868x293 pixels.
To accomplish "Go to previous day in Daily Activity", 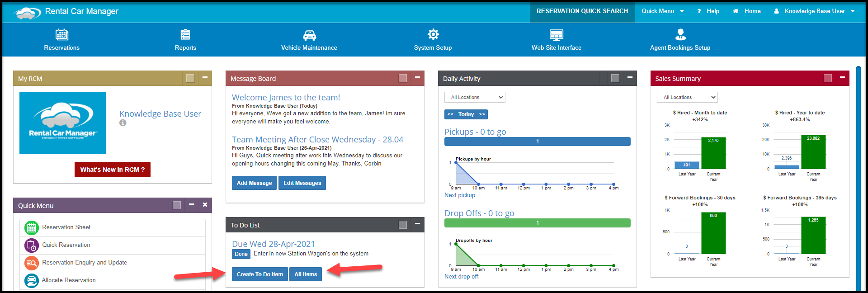I will point(450,114).
